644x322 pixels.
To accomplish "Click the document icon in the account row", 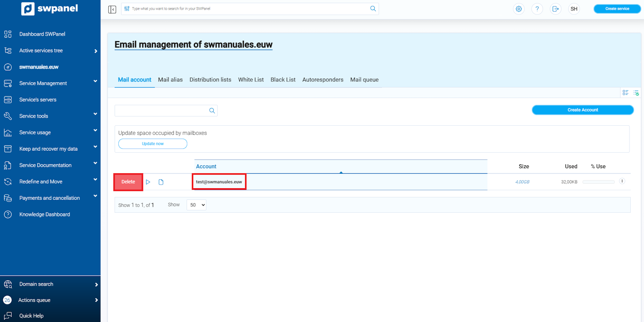I will (x=161, y=182).
